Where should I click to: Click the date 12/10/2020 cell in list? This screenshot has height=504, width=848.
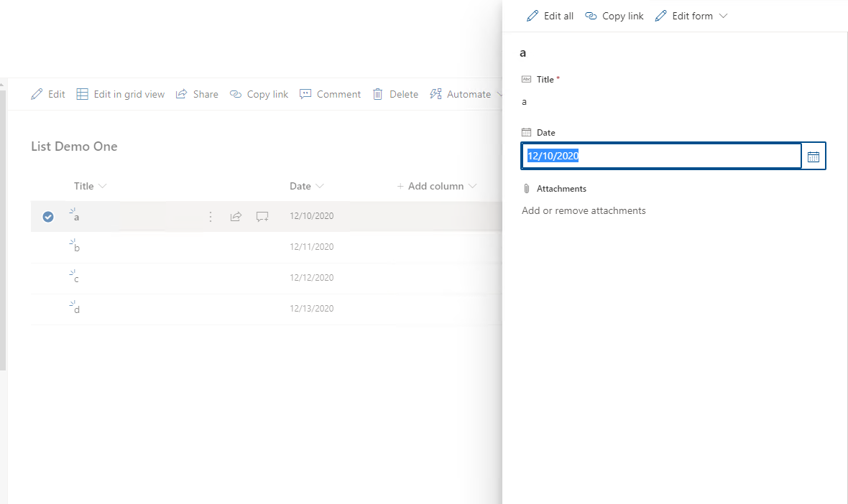point(311,215)
